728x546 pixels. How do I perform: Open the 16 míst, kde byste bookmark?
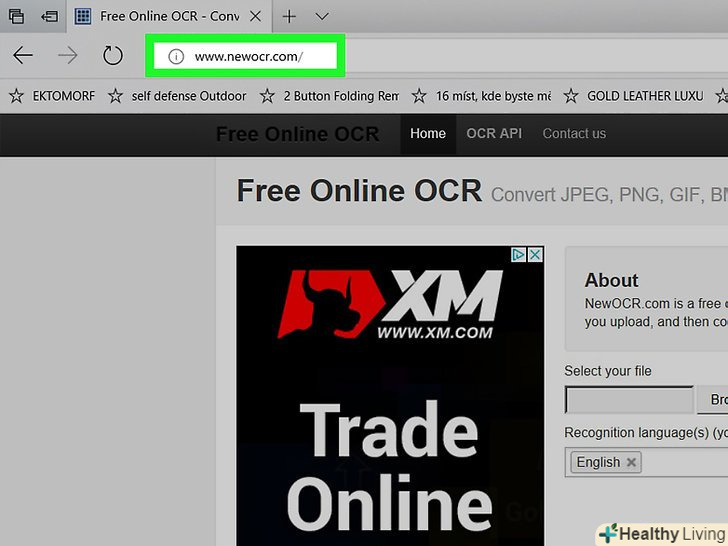tap(493, 96)
